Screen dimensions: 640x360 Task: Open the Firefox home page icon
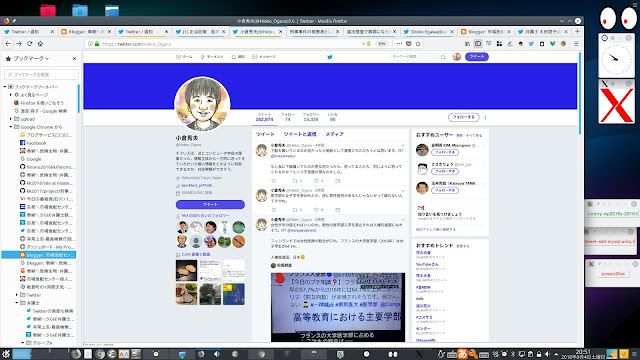coord(40,44)
